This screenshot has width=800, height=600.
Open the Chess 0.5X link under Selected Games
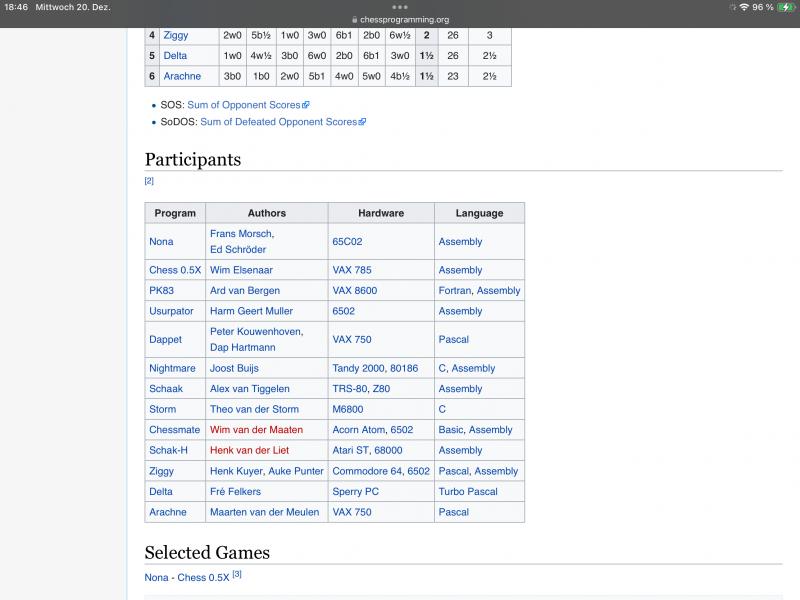coord(203,578)
